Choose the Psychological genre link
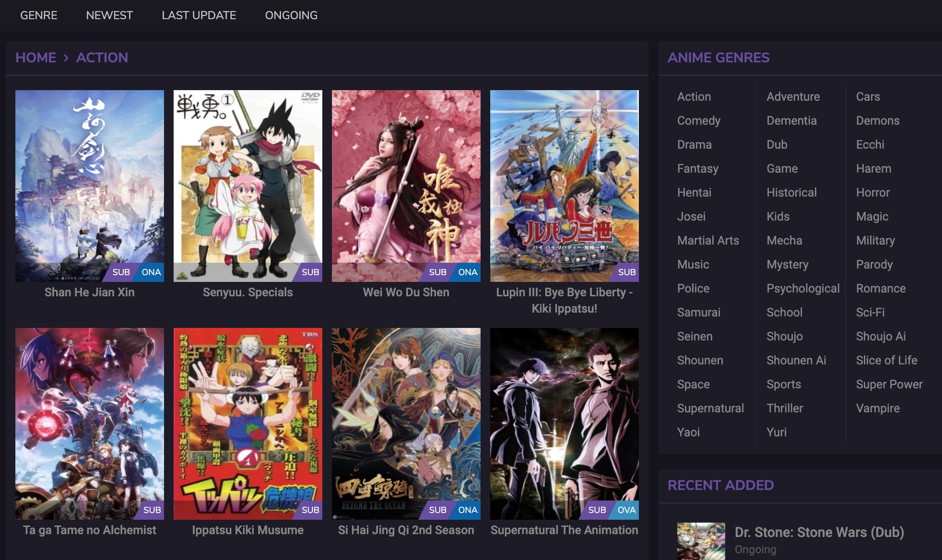 (803, 288)
